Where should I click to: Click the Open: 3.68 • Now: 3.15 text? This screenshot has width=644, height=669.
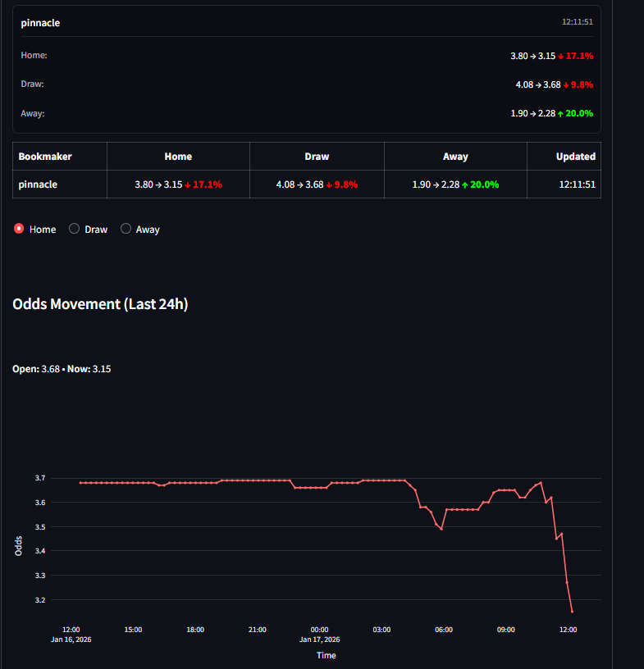[x=62, y=369]
